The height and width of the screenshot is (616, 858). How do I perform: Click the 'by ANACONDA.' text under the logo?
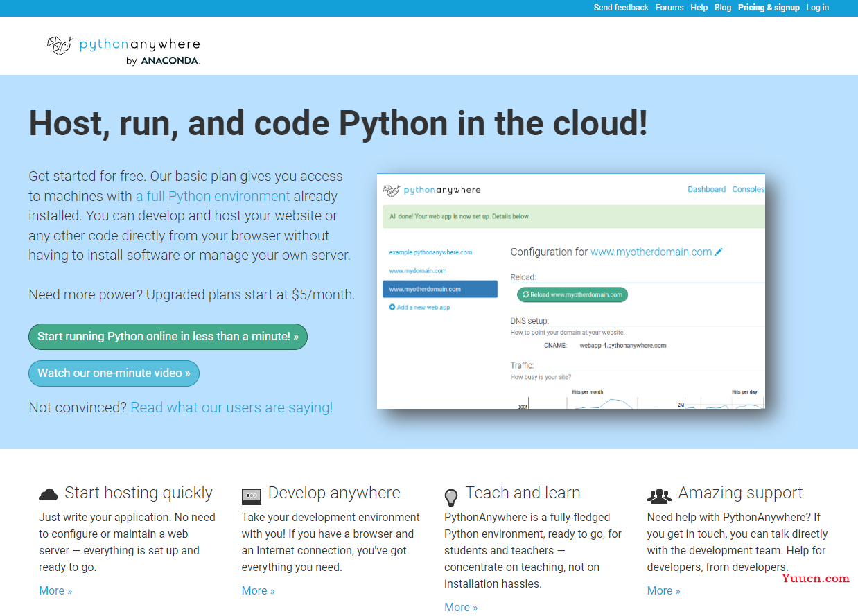tap(163, 61)
